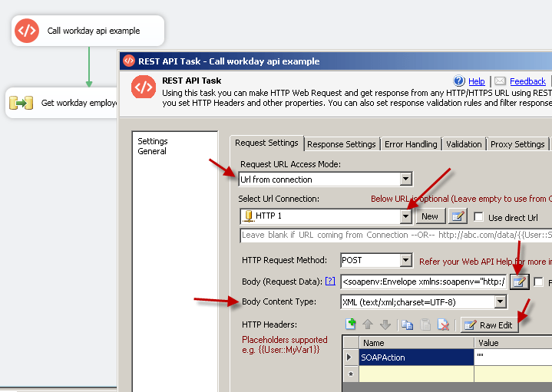552x392 pixels.
Task: Select Settings in the left panel
Action: (153, 141)
